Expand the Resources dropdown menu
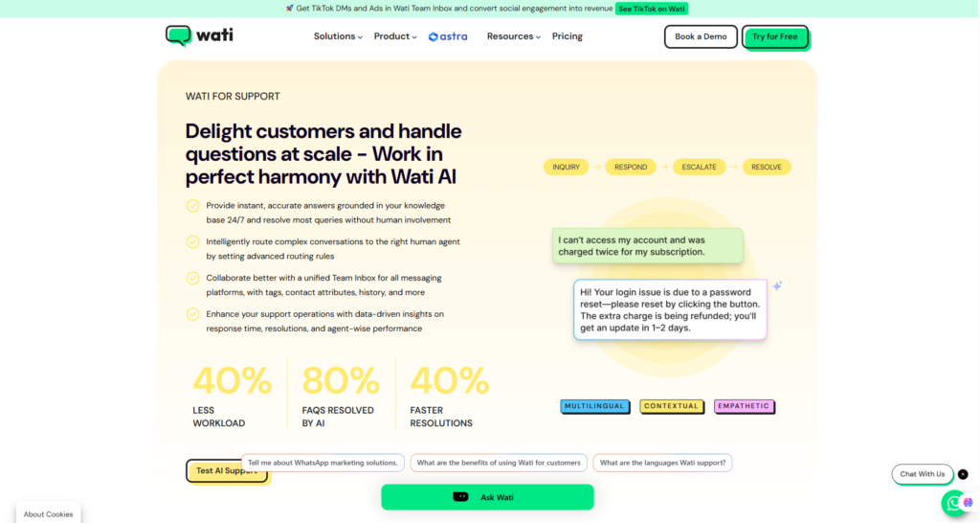This screenshot has height=523, width=980. tap(513, 36)
